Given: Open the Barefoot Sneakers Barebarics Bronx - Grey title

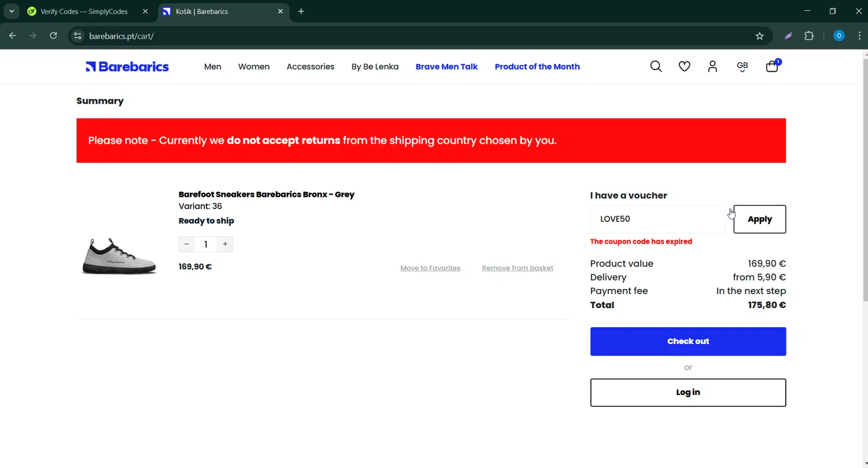Looking at the screenshot, I should tap(266, 195).
